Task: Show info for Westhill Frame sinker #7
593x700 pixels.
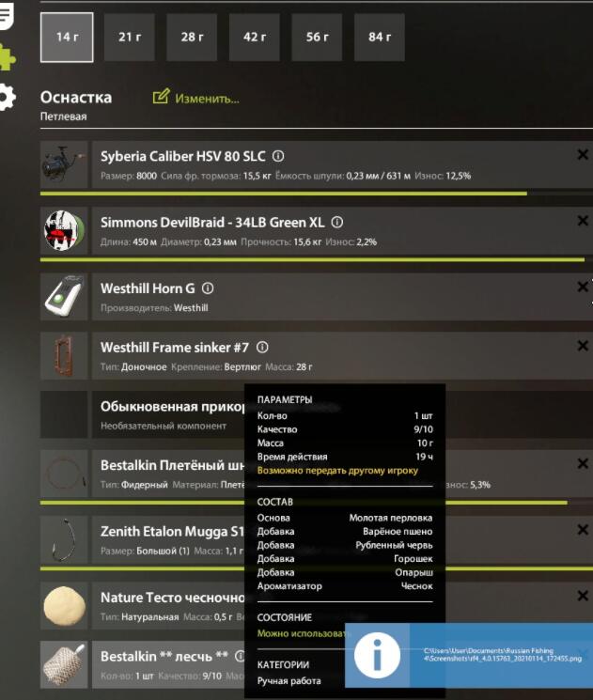Action: coord(262,347)
